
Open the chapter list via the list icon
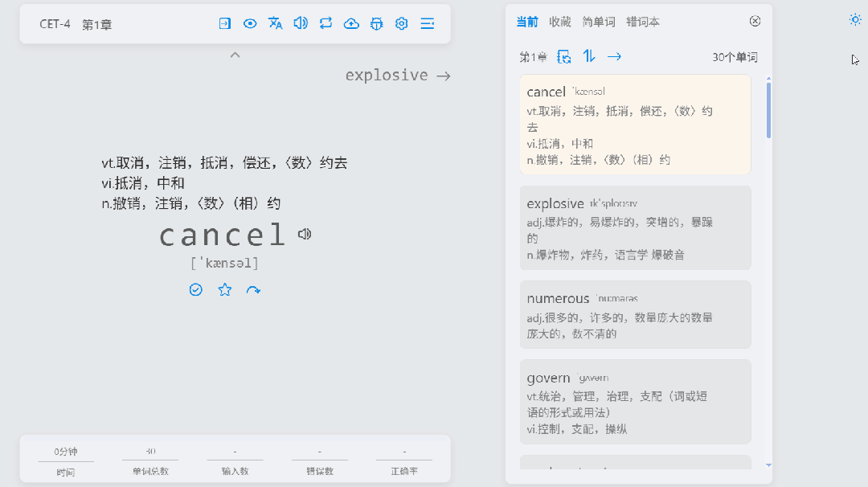[x=427, y=23]
